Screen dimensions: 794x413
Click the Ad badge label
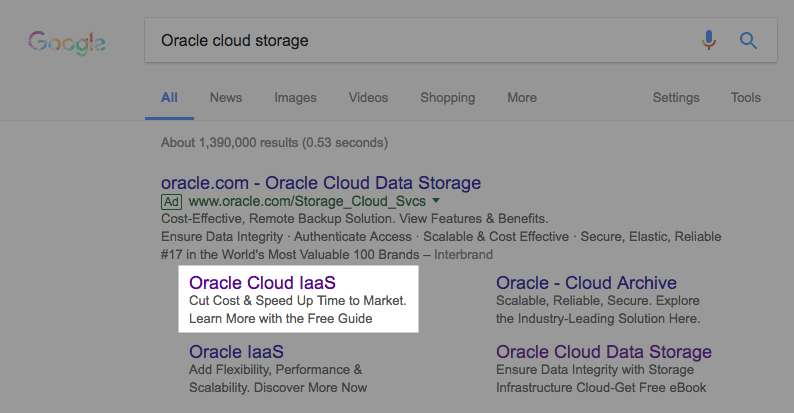coord(170,201)
